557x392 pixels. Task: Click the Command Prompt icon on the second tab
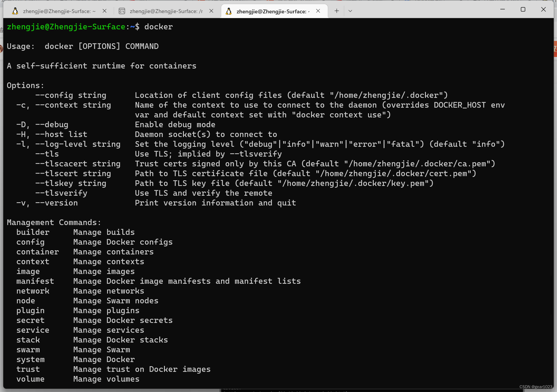122,11
